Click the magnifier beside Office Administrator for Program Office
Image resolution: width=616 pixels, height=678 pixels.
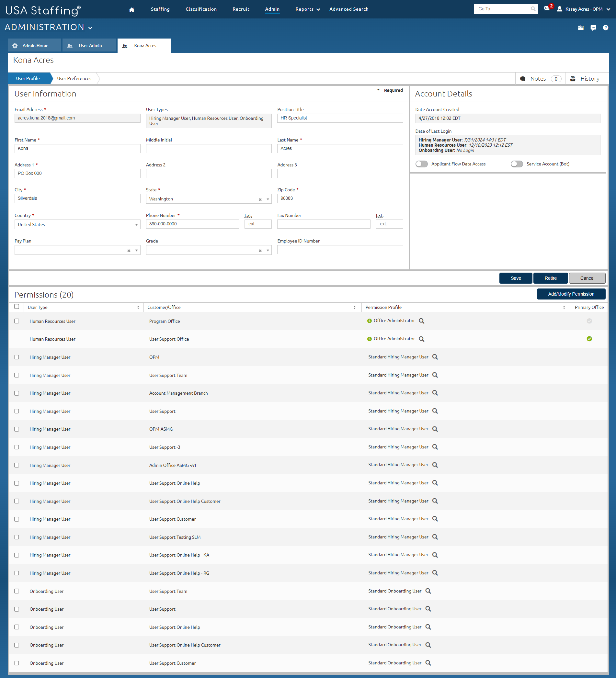pyautogui.click(x=421, y=321)
